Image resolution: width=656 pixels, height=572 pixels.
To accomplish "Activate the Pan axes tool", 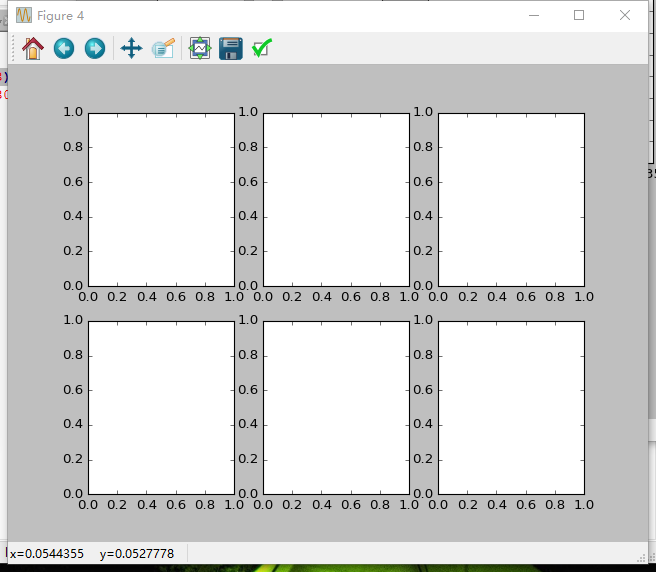I will (131, 49).
